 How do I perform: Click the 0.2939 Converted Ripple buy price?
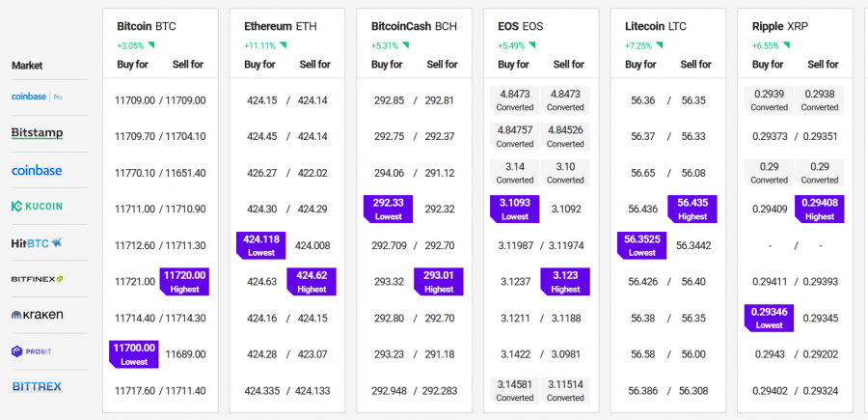coord(769,100)
